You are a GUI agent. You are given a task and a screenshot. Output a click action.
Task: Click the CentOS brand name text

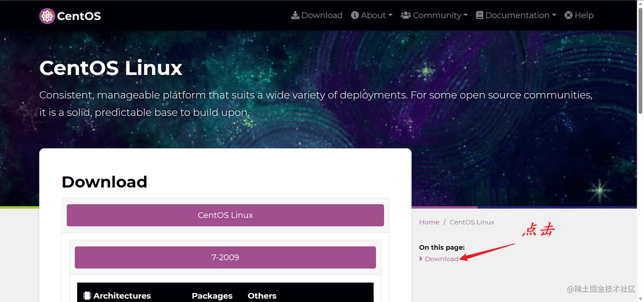tap(79, 16)
